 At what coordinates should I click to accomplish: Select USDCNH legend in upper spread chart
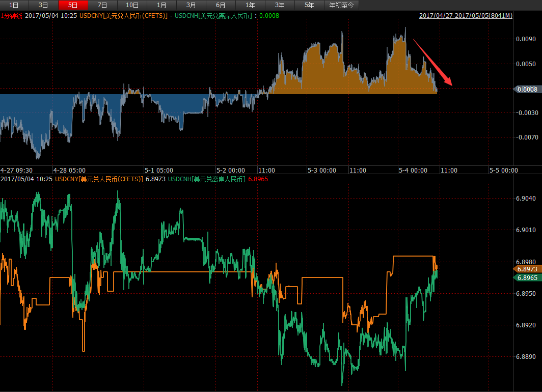click(x=213, y=16)
